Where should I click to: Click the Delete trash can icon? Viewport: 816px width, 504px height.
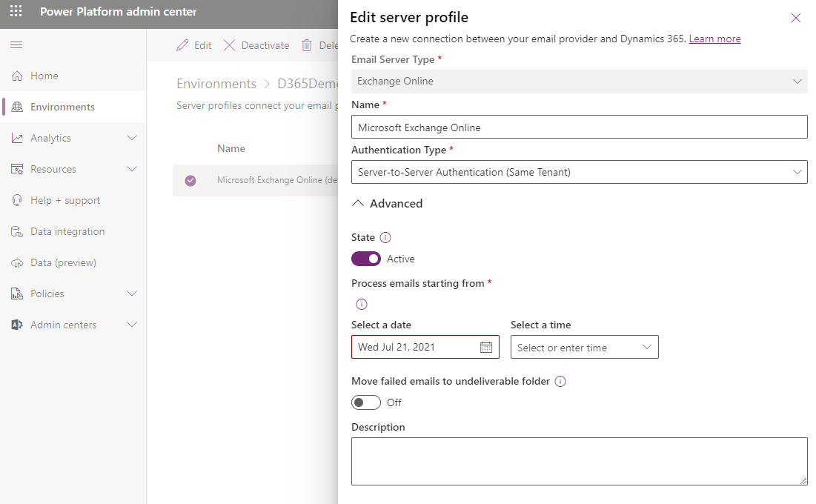tap(307, 45)
